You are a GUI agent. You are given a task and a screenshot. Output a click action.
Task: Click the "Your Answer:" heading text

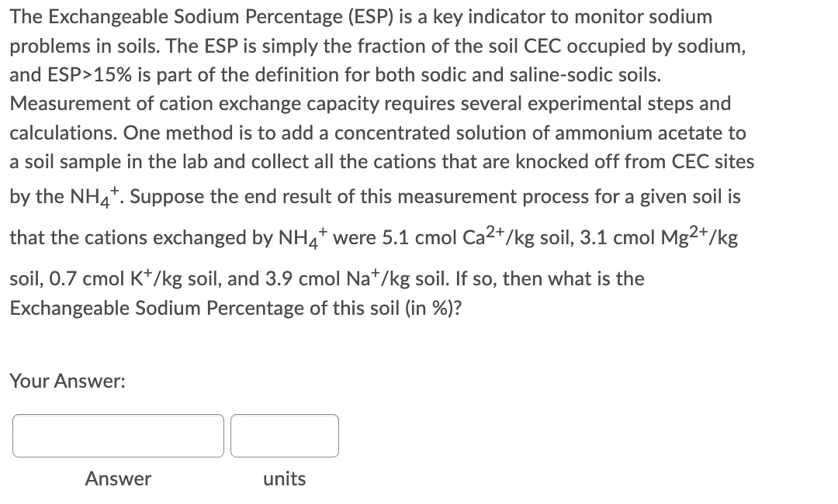(x=68, y=381)
